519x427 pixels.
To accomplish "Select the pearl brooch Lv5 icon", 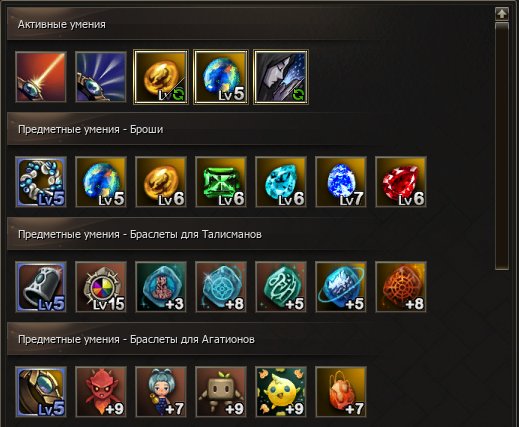I will click(41, 182).
